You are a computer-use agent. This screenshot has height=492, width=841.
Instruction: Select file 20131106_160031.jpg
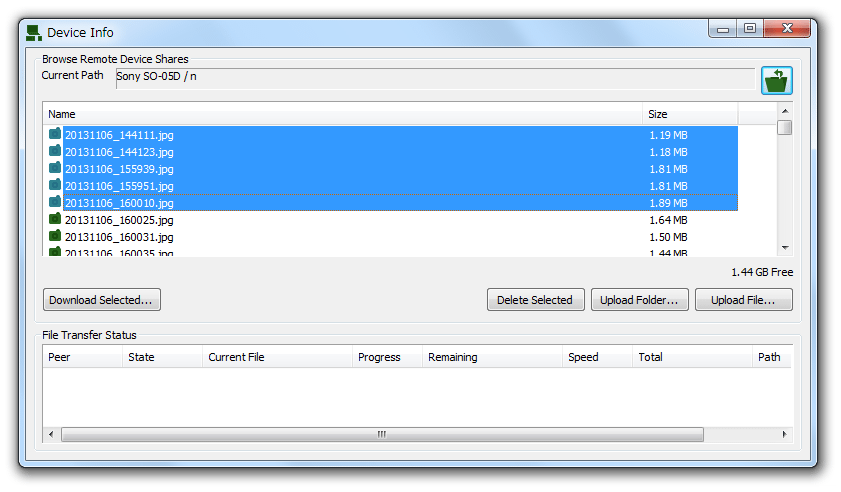[119, 237]
